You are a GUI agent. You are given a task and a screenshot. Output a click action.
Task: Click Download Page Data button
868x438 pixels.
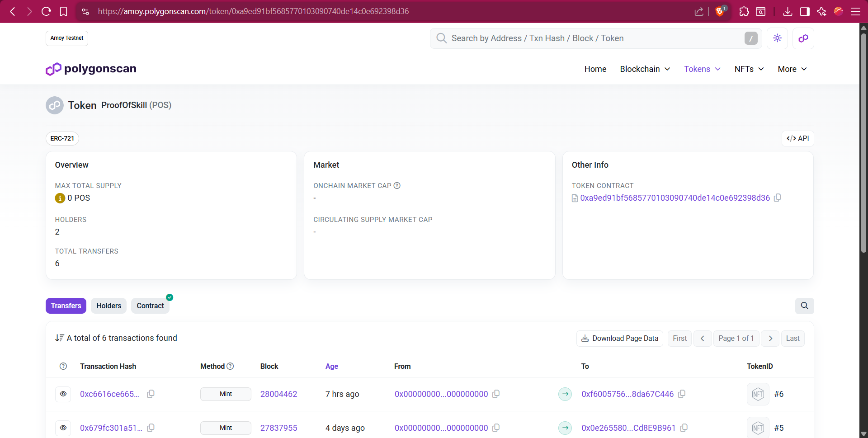[x=620, y=339]
